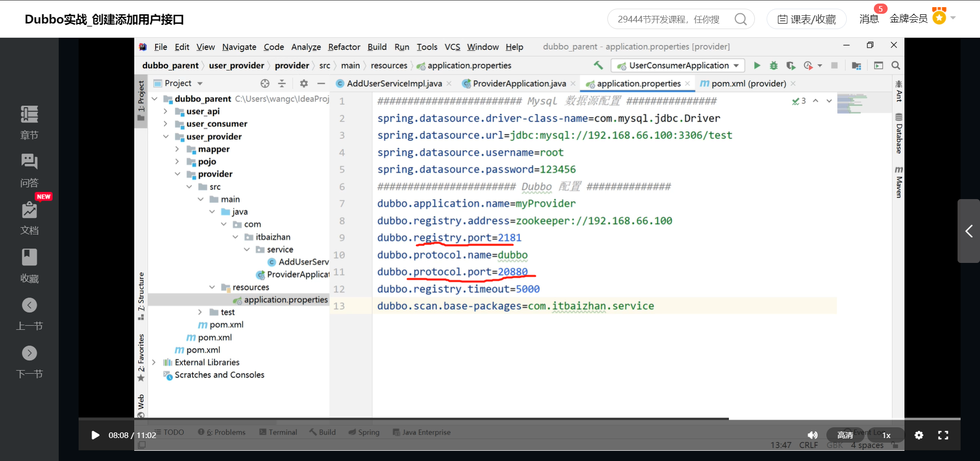Collapse the dubbo_parent root folder
The width and height of the screenshot is (980, 461).
(155, 99)
